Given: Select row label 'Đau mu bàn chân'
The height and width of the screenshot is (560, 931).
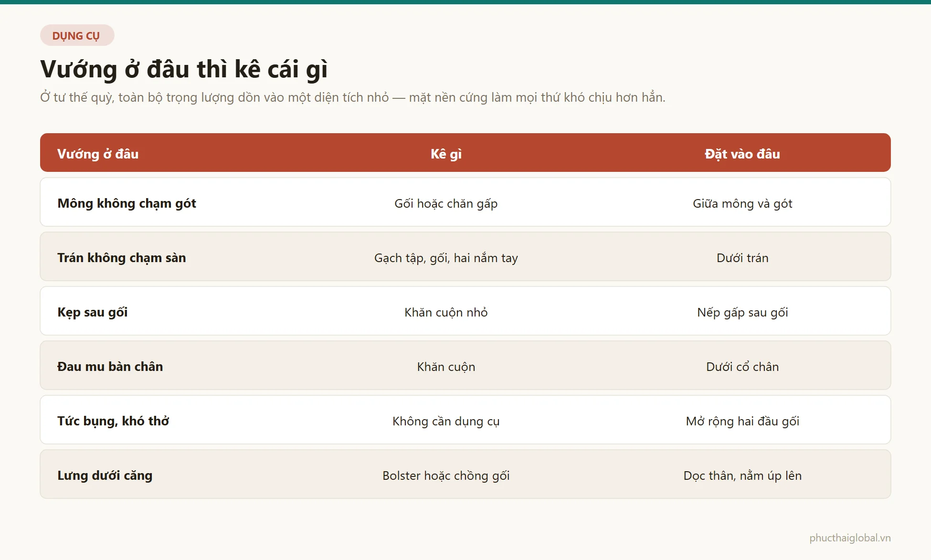Looking at the screenshot, I should (x=110, y=367).
